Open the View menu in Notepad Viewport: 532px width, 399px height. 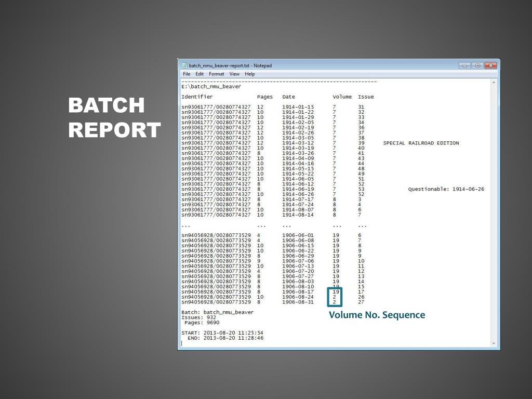pyautogui.click(x=234, y=74)
